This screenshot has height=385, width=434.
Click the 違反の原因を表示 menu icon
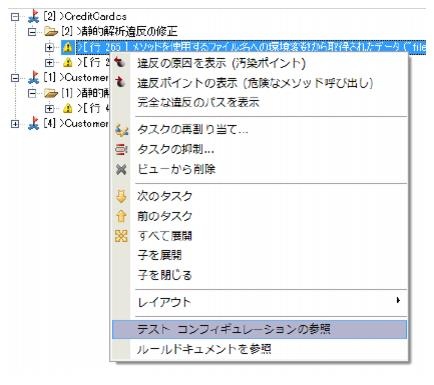tap(120, 62)
